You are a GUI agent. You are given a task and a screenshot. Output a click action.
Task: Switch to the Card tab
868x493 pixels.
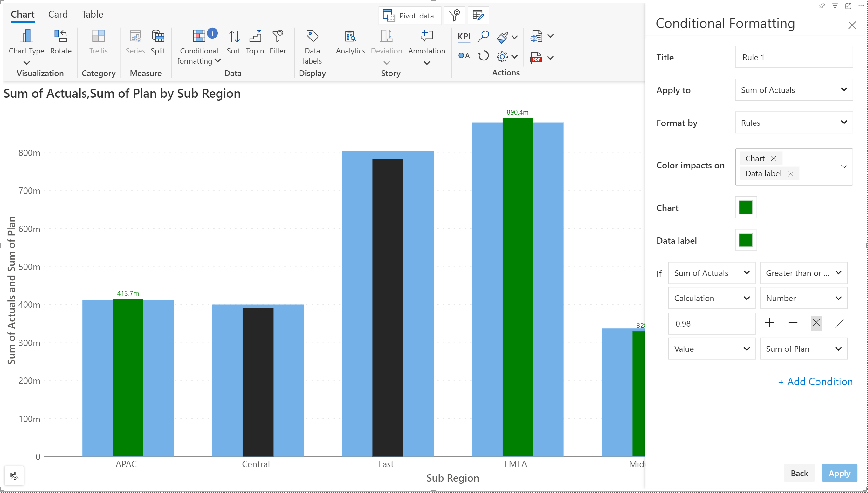(58, 14)
